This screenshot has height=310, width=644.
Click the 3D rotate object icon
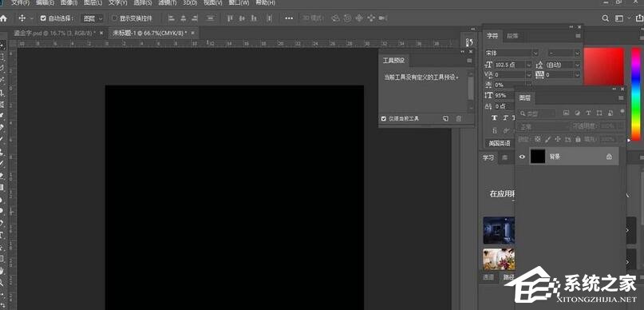336,18
